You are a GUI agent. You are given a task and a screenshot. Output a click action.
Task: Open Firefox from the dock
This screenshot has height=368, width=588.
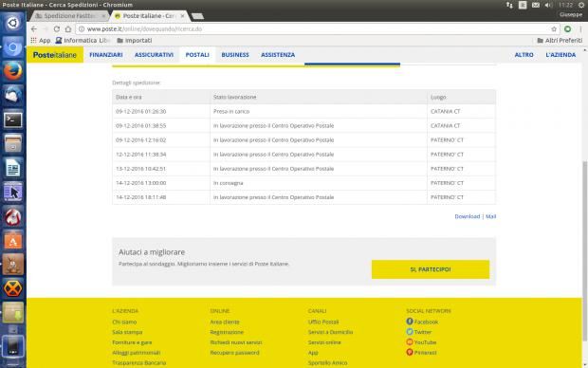coord(12,71)
